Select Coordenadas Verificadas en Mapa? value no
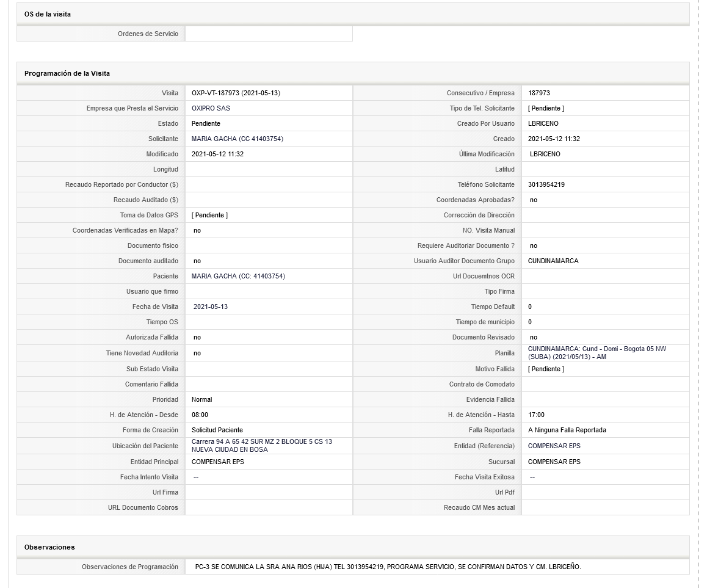 tap(197, 230)
